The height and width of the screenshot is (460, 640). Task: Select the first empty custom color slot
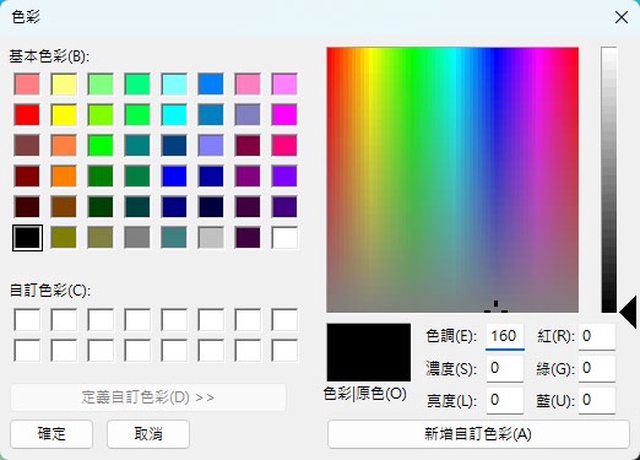coord(27,320)
